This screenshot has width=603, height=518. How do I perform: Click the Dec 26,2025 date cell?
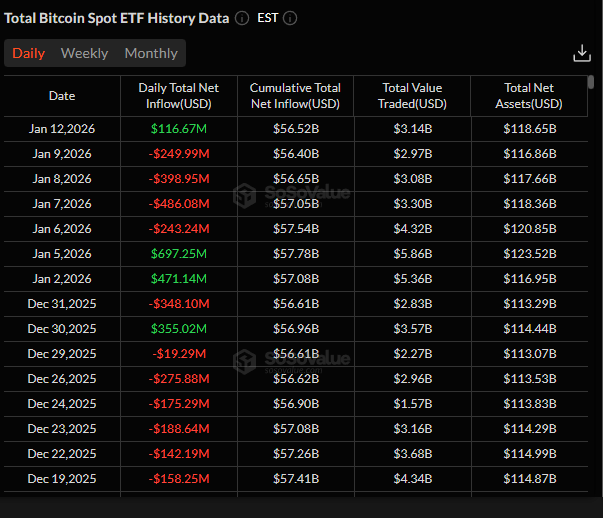pyautogui.click(x=62, y=379)
